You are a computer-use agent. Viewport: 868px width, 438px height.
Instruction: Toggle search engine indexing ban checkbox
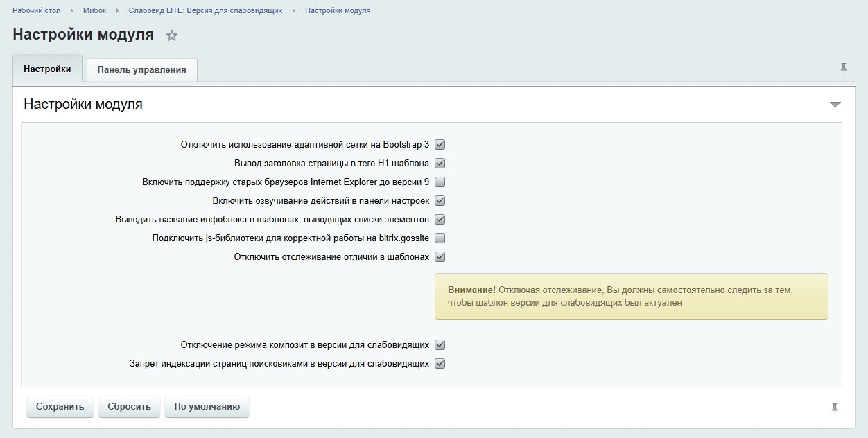(x=440, y=364)
